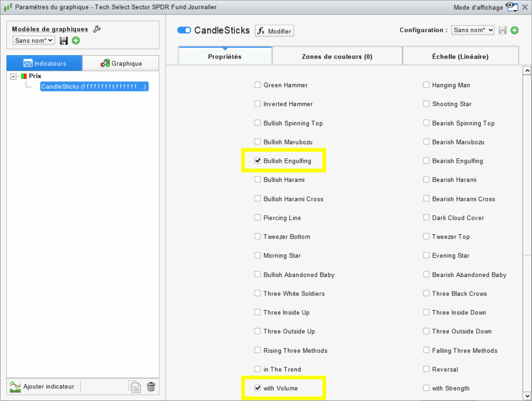This screenshot has height=401, width=532.
Task: Collapse the Prix tree node
Action: tap(14, 76)
